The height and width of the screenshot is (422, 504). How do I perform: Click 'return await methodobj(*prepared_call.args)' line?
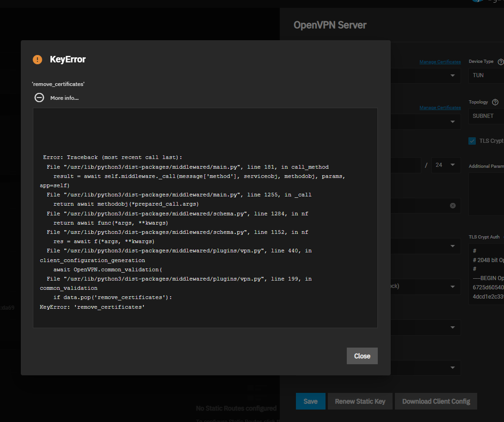(126, 204)
